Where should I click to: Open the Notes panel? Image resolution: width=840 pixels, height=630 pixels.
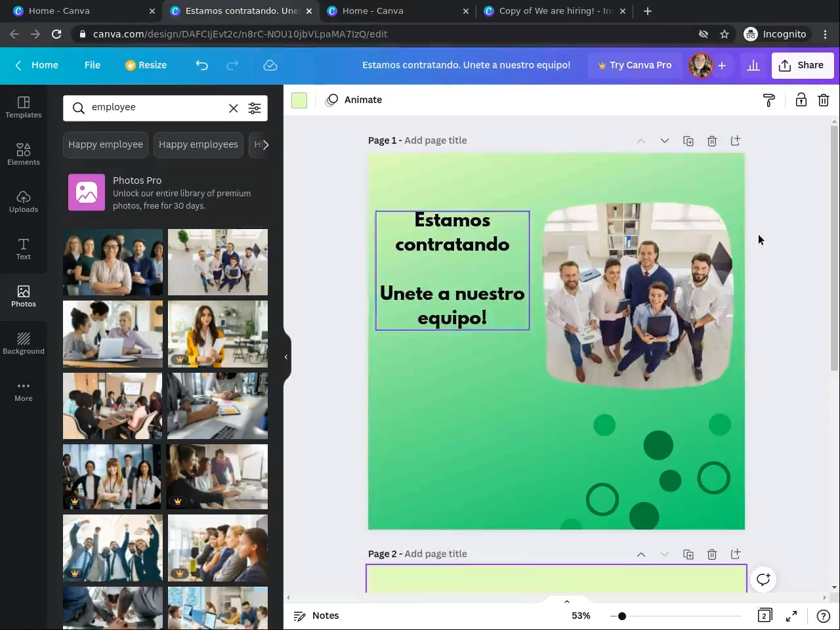(x=316, y=616)
